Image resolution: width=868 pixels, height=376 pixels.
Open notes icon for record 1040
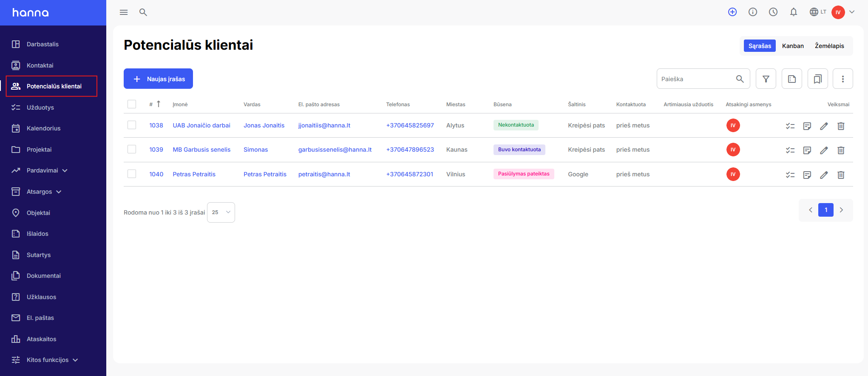tap(807, 175)
